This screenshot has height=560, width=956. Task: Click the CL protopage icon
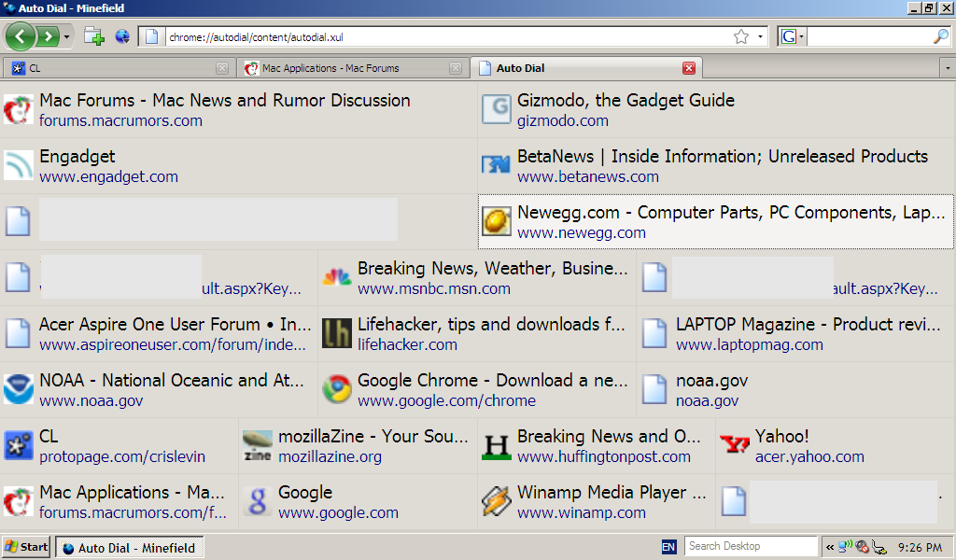[18, 445]
